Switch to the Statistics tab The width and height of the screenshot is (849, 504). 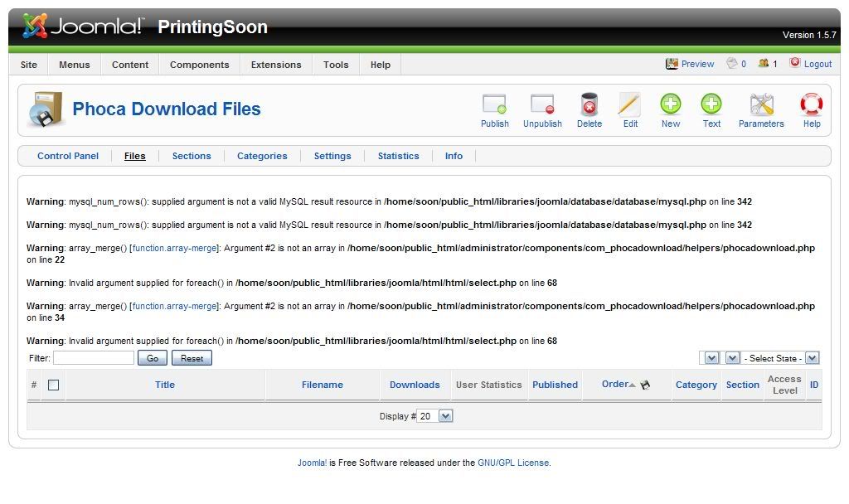399,156
